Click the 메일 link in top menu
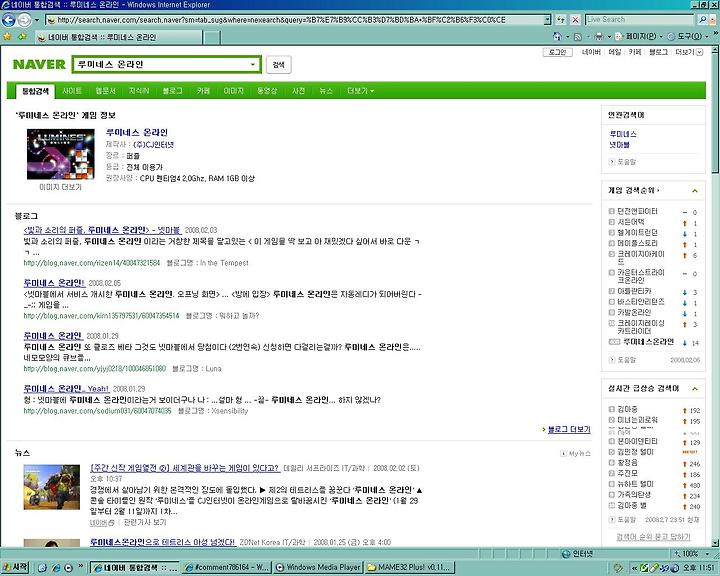The height and width of the screenshot is (576, 720). pyautogui.click(x=614, y=52)
